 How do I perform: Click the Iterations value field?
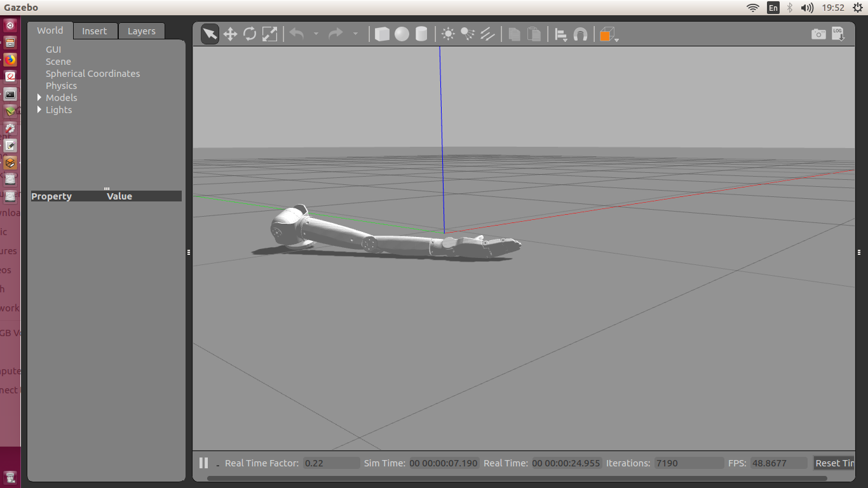coord(689,463)
